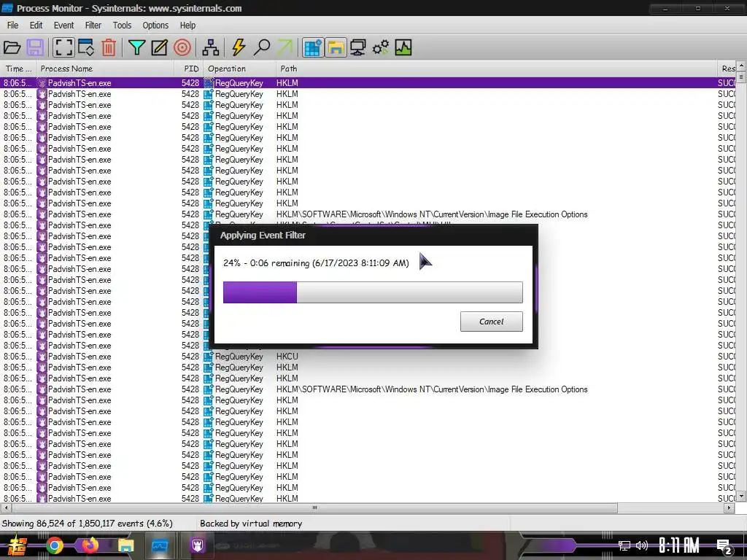Viewport: 747px width, 560px height.
Task: Toggle Show Process and Thread Activity icon
Action: [x=381, y=47]
